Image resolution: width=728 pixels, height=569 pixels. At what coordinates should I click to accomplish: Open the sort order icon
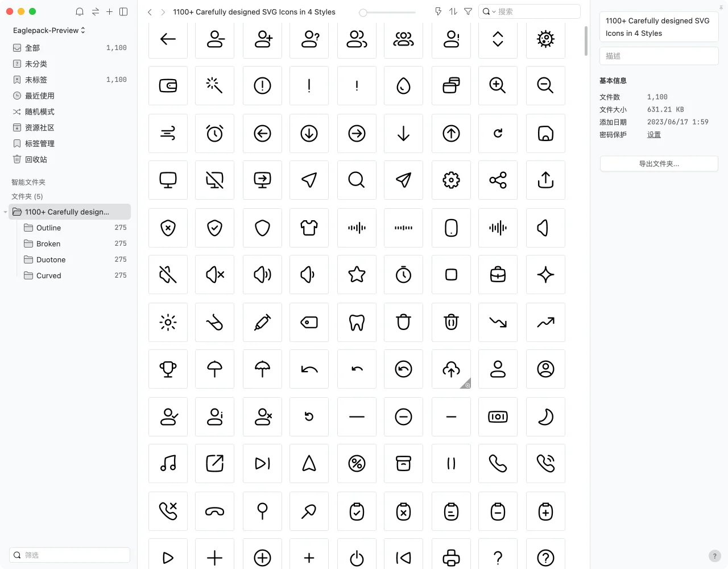pyautogui.click(x=453, y=11)
